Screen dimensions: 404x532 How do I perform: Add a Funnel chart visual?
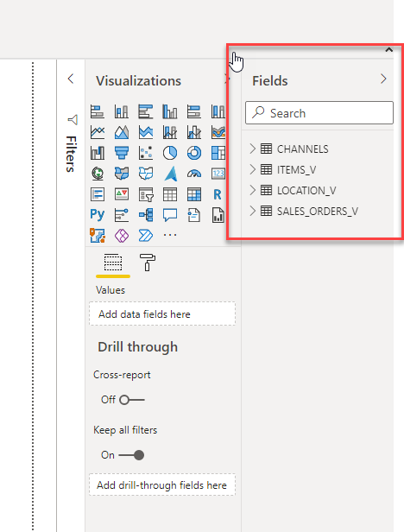pyautogui.click(x=122, y=153)
